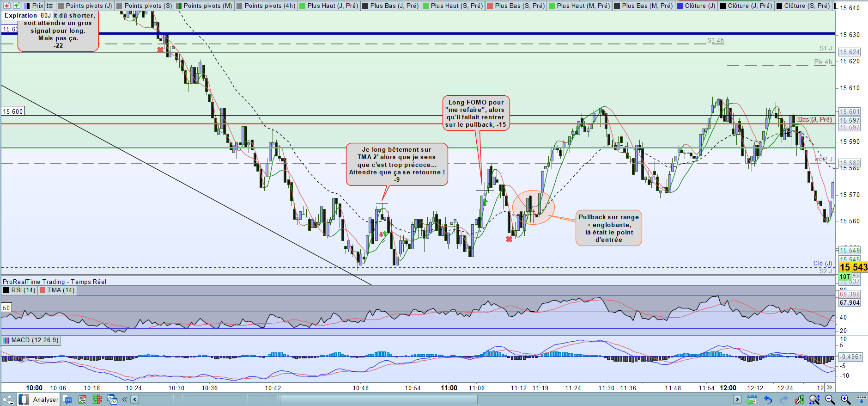Open the multi-chart window icon
Image resolution: width=868 pixels, height=406 pixels.
point(112,400)
